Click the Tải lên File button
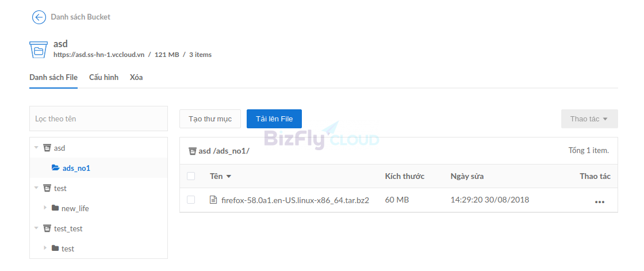 (x=274, y=119)
